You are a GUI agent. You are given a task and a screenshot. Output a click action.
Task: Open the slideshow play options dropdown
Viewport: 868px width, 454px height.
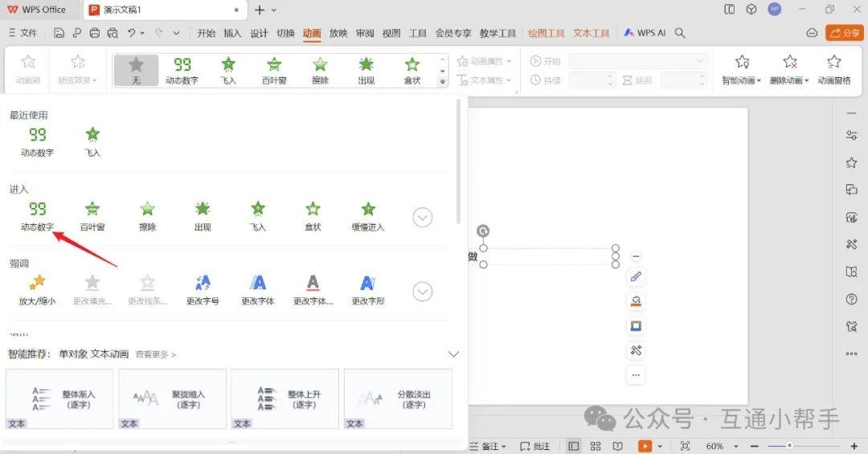[660, 446]
